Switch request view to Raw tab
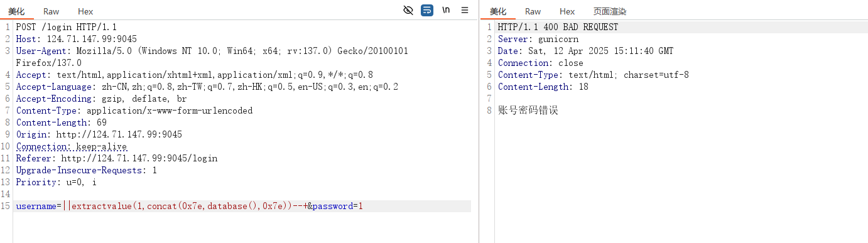 (x=52, y=11)
